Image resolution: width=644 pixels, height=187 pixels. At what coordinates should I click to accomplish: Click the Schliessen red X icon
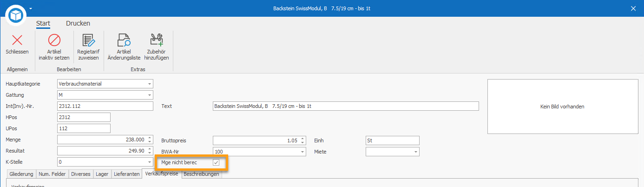tap(17, 40)
